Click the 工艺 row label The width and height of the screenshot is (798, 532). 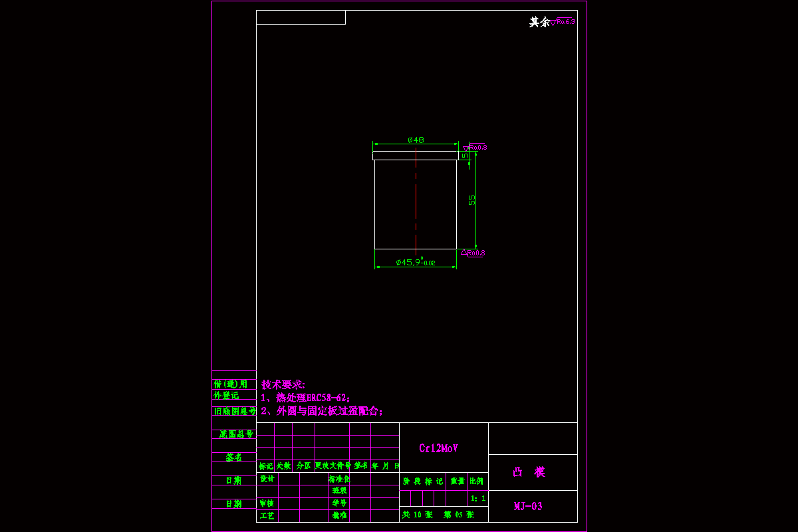click(267, 515)
